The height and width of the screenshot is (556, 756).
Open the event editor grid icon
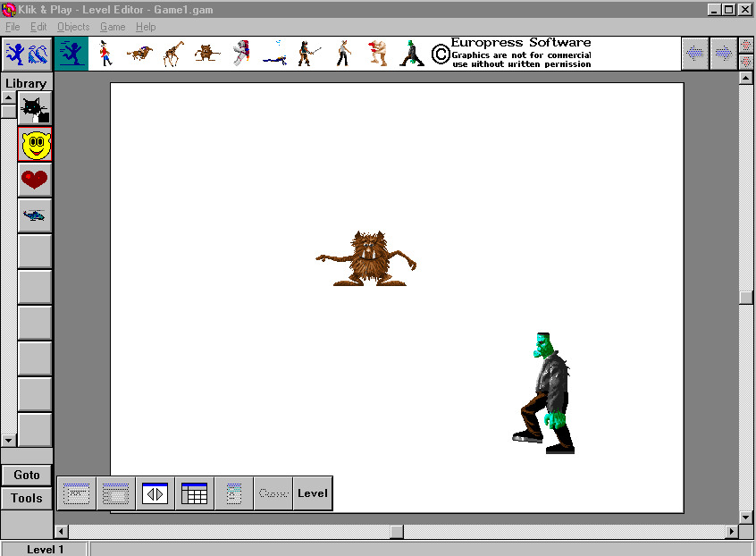coord(194,493)
